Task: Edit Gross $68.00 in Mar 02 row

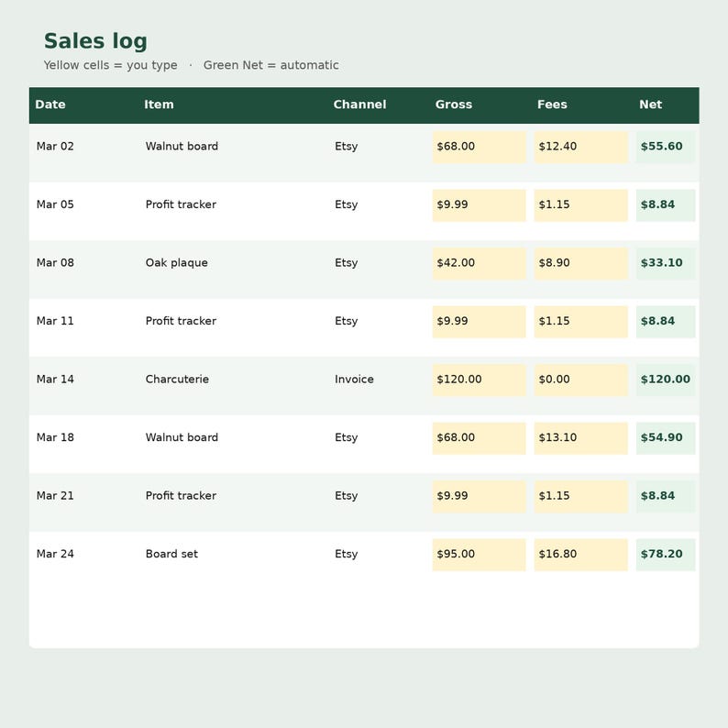Action: [x=480, y=147]
